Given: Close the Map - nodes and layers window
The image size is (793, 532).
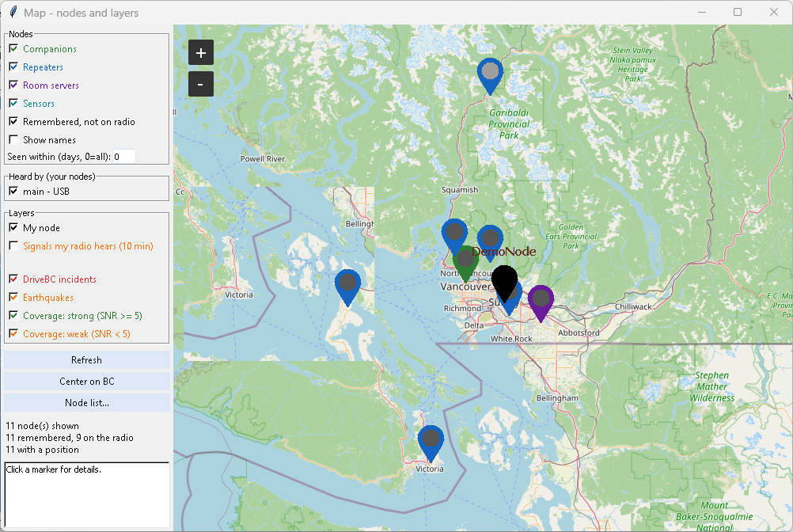Looking at the screenshot, I should coord(774,12).
